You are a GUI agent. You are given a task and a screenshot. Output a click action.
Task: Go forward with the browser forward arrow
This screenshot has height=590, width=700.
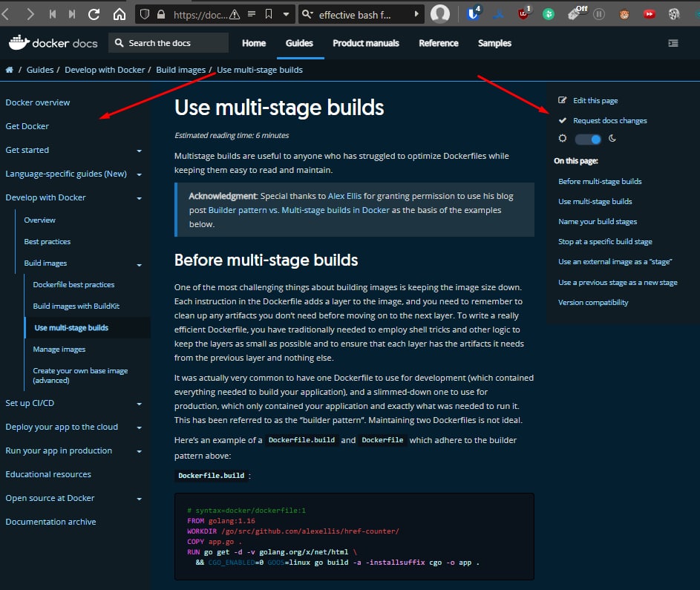30,15
